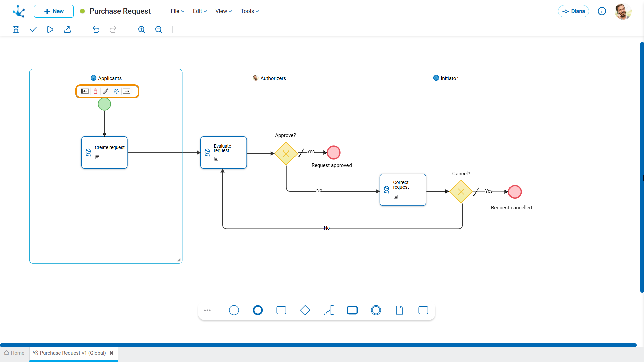Click the info circle icon

coord(602,11)
